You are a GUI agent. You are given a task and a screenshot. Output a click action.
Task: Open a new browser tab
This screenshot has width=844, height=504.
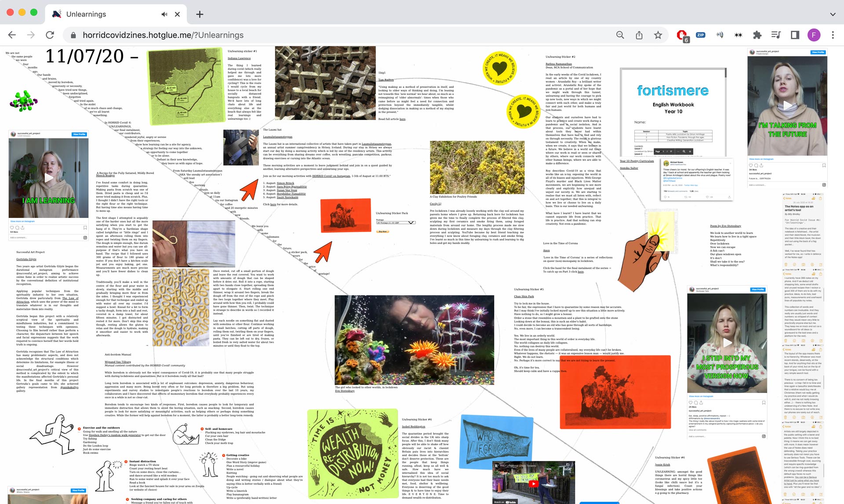pyautogui.click(x=200, y=14)
